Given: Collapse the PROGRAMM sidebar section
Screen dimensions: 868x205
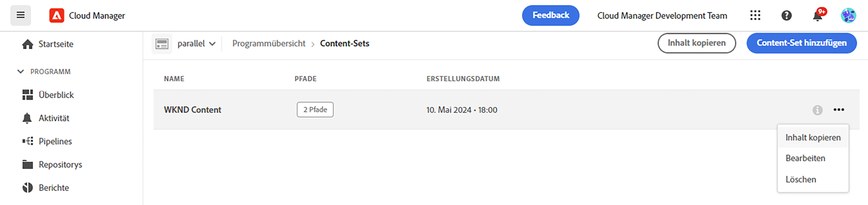Looking at the screenshot, I should [x=21, y=72].
